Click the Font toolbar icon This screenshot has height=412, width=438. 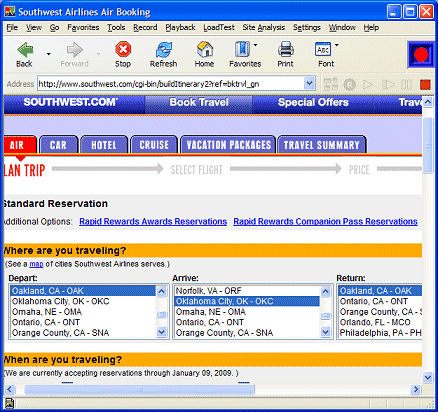323,50
